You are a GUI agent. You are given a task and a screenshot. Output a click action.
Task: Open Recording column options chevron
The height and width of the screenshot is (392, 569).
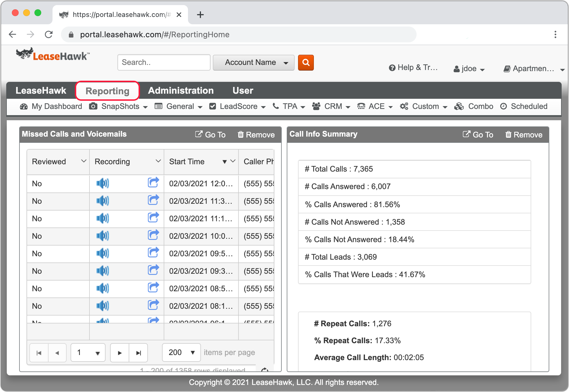click(x=158, y=161)
